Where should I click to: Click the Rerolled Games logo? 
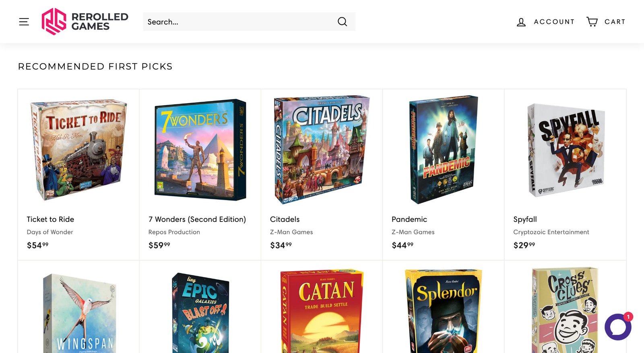coord(84,21)
